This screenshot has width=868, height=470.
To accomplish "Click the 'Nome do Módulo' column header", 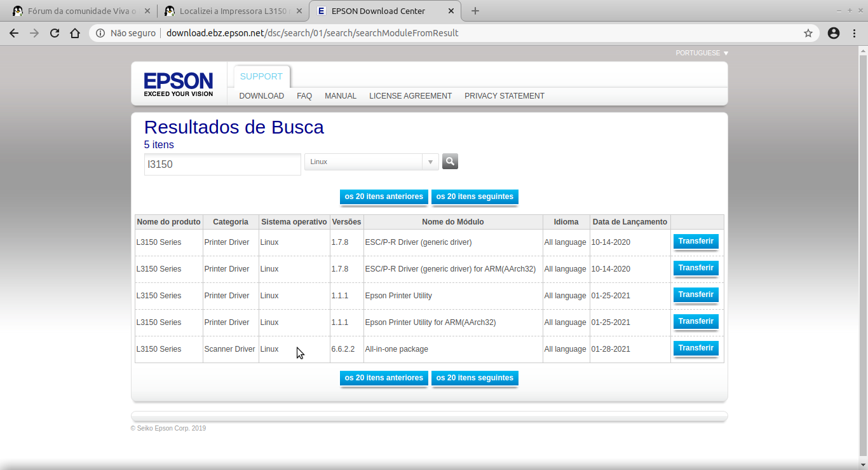I will (453, 222).
